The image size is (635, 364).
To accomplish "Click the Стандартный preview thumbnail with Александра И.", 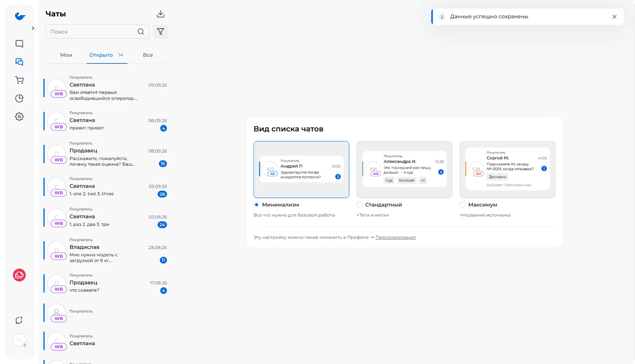I will [x=404, y=169].
